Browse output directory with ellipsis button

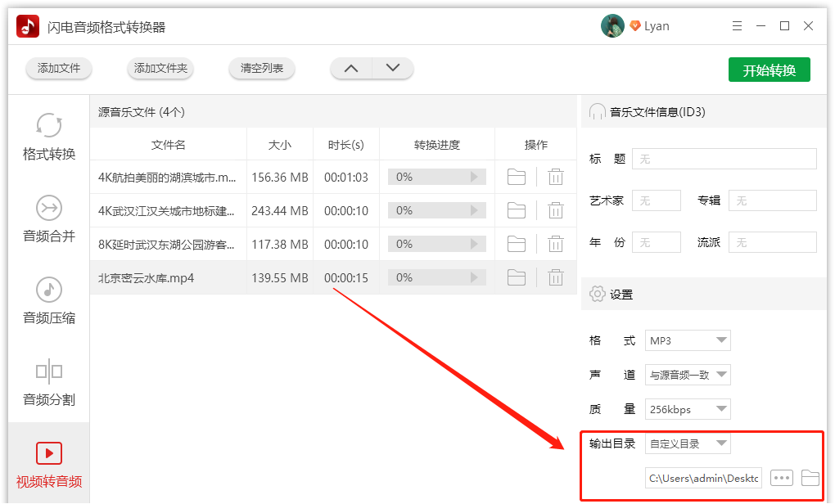782,478
